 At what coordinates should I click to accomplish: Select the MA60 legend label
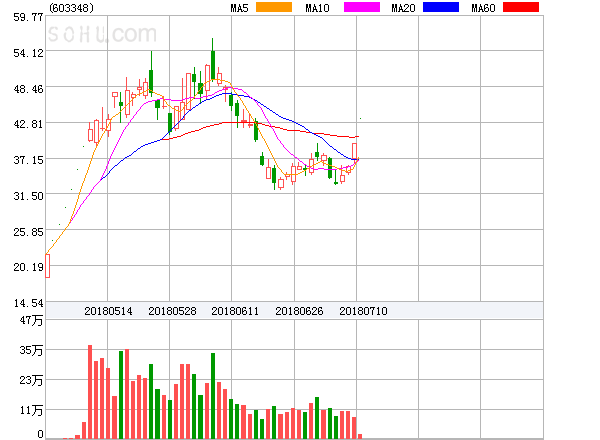[x=481, y=9]
